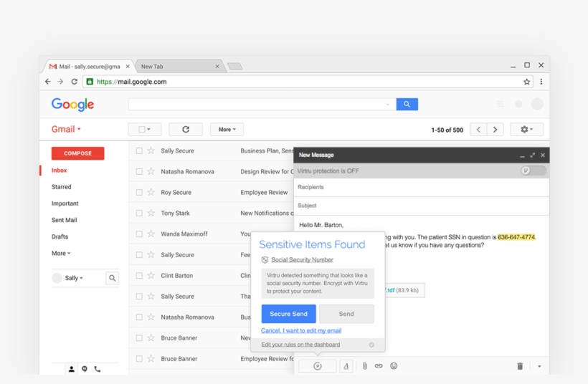Open the Chrome three-dot menu
The height and width of the screenshot is (384, 588).
(541, 82)
